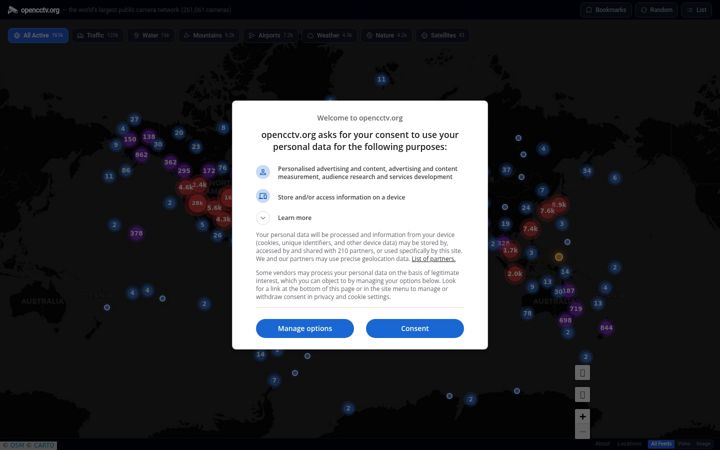Click the personalised advertising person icon

[x=263, y=172]
